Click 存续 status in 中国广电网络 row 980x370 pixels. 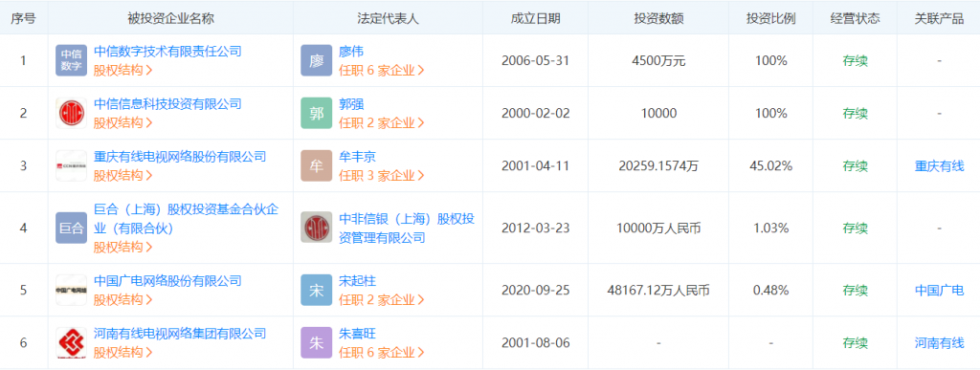click(x=855, y=290)
